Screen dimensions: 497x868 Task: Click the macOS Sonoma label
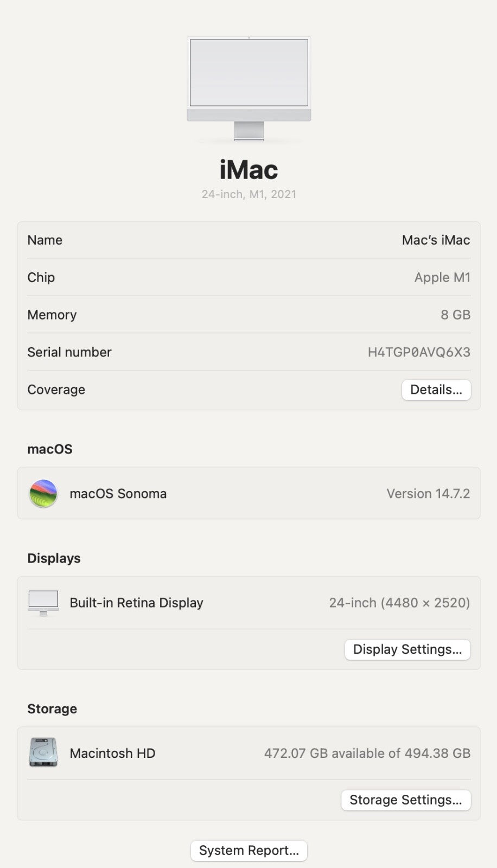click(x=118, y=494)
